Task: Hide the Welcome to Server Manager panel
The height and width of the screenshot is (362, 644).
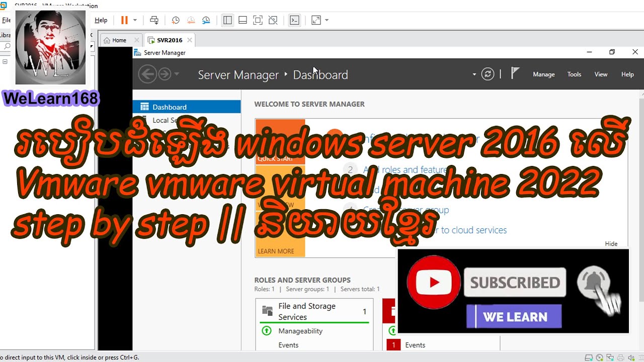Action: tap(611, 244)
